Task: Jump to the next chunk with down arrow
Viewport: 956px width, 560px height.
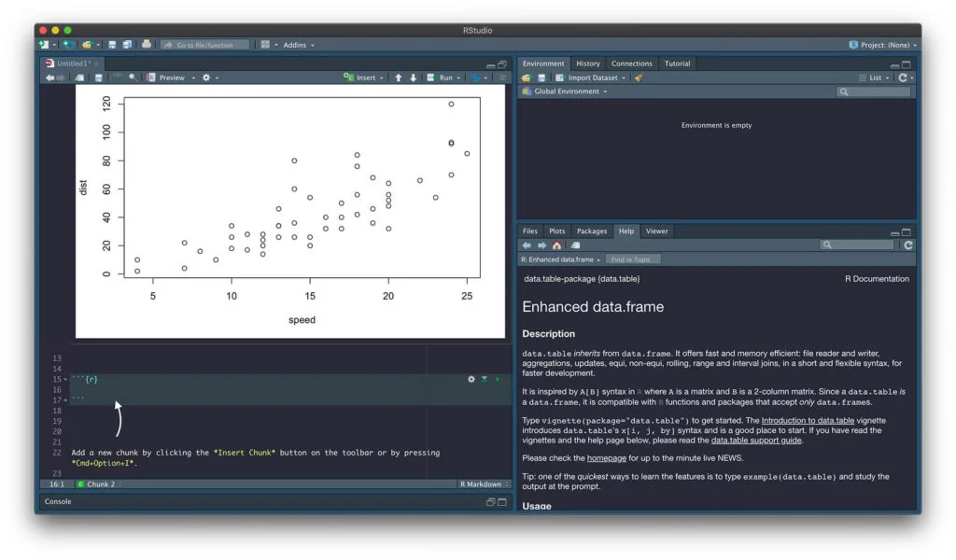Action: [414, 78]
